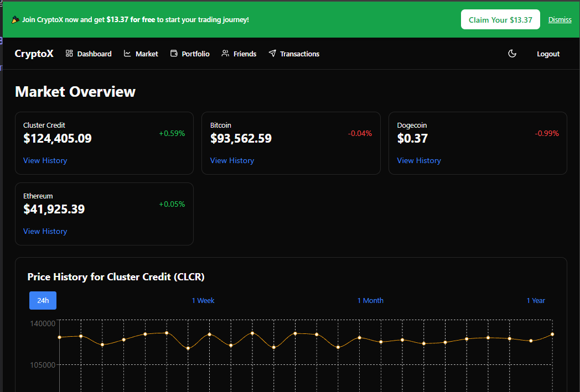View History for Bitcoin
The image size is (580, 392).
coord(232,160)
